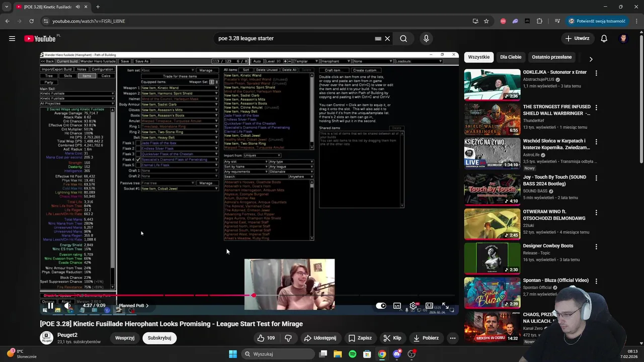
Task: Click the Utwórz create button
Action: [x=577, y=39]
